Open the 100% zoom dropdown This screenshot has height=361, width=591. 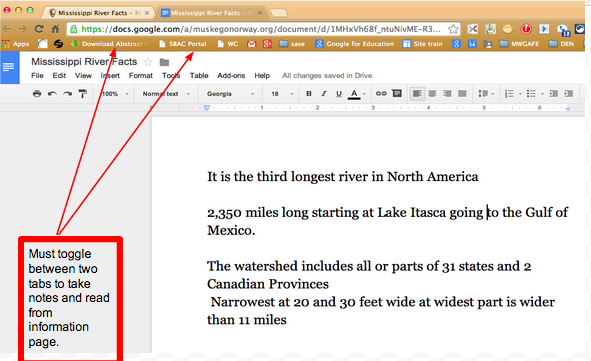tap(115, 94)
